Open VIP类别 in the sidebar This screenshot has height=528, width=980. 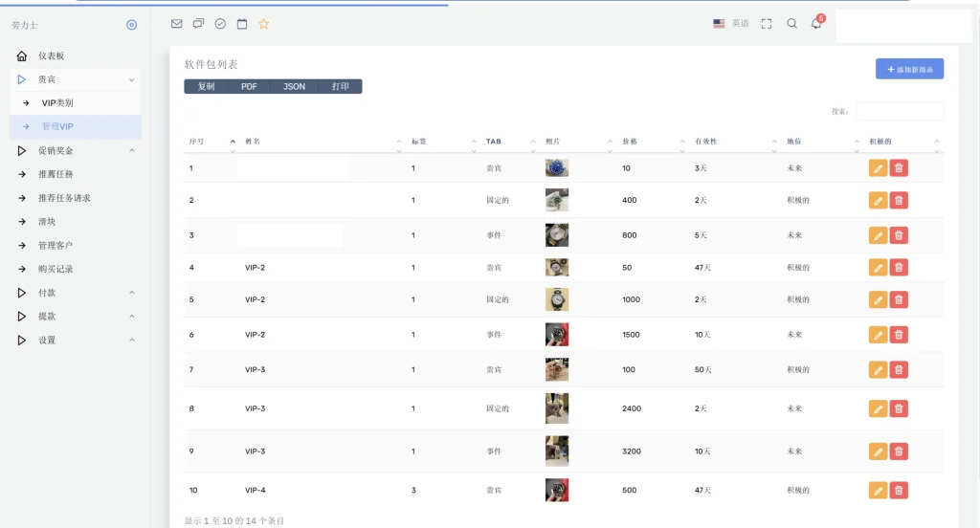coord(57,103)
